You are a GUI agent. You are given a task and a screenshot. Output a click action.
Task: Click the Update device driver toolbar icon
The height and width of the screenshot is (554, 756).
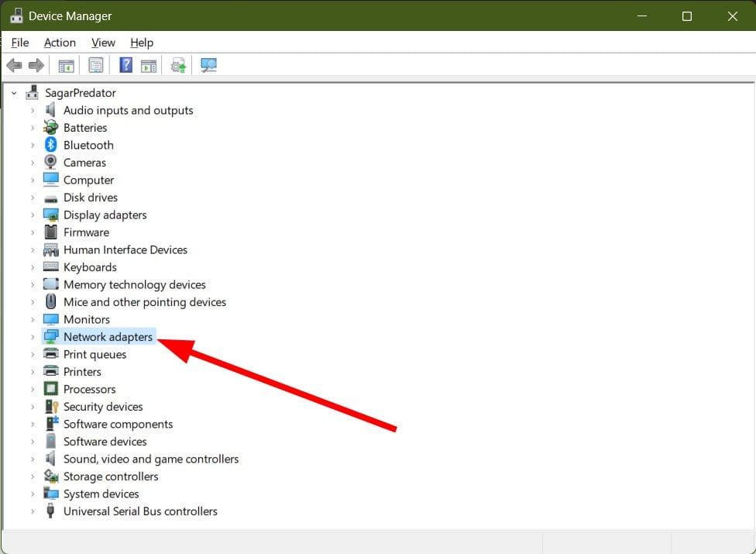[x=178, y=65]
